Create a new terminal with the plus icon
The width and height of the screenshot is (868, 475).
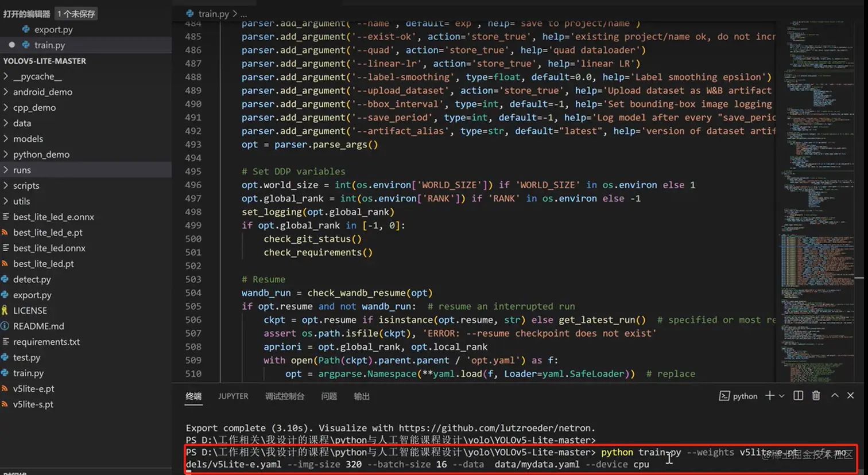pos(770,396)
